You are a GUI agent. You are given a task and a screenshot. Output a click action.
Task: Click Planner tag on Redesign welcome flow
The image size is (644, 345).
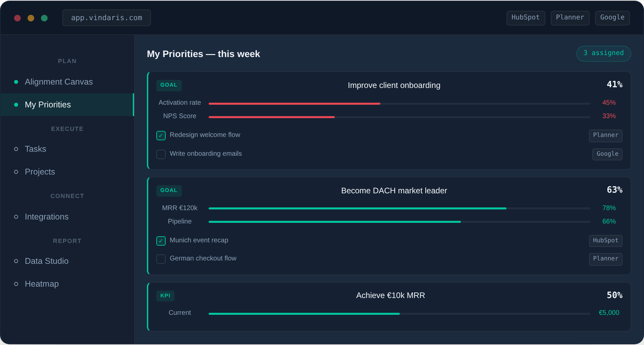coord(605,136)
